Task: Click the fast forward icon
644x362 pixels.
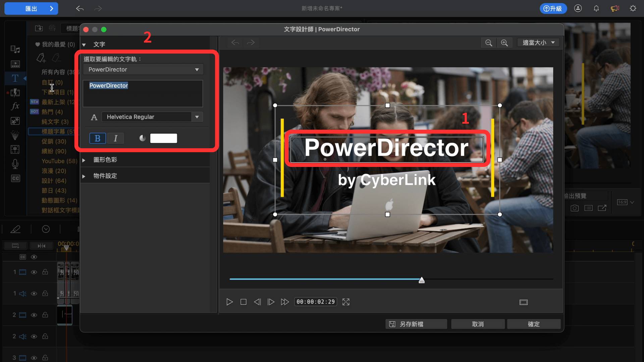Action: click(x=285, y=302)
